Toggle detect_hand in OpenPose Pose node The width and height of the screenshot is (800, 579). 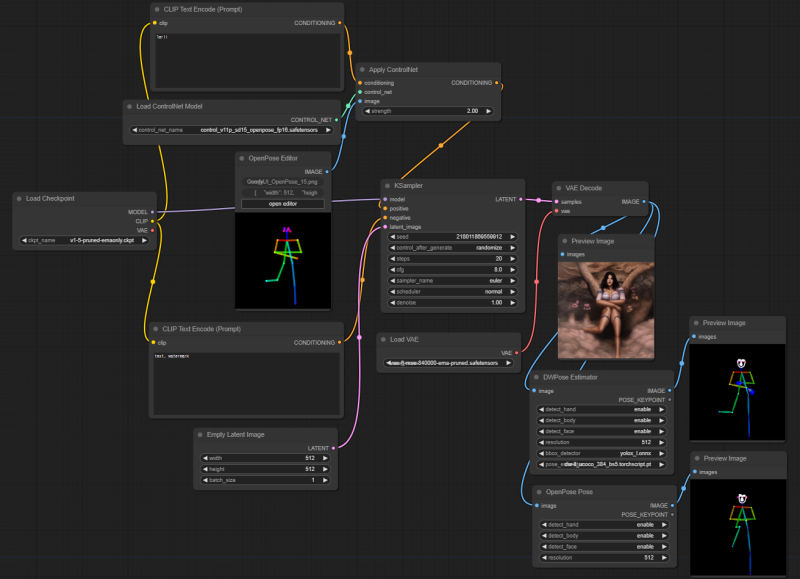[x=604, y=524]
